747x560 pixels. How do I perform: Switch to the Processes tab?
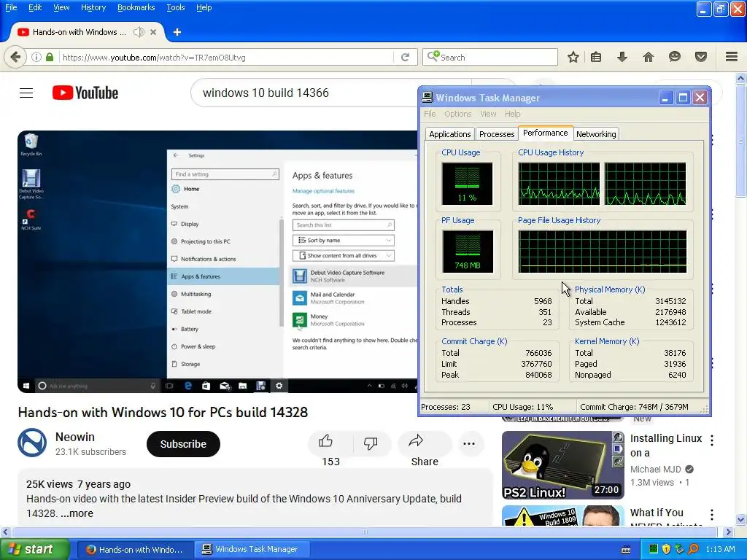[x=496, y=134]
